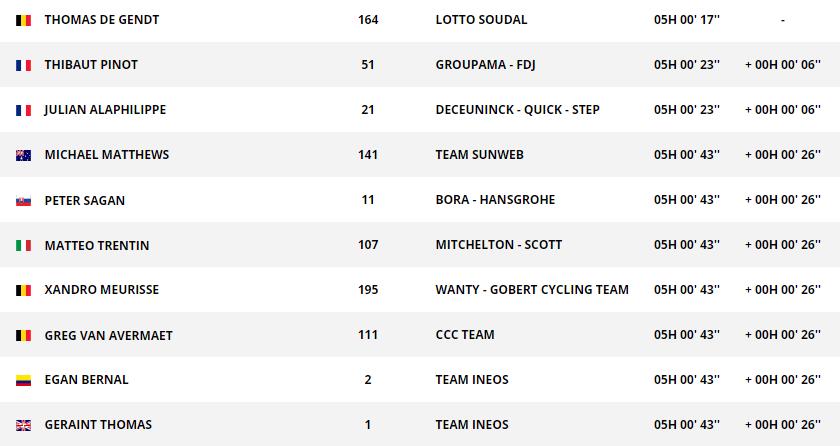Click British flag beside Geraint Thomas
This screenshot has height=446, width=840.
coord(23,425)
